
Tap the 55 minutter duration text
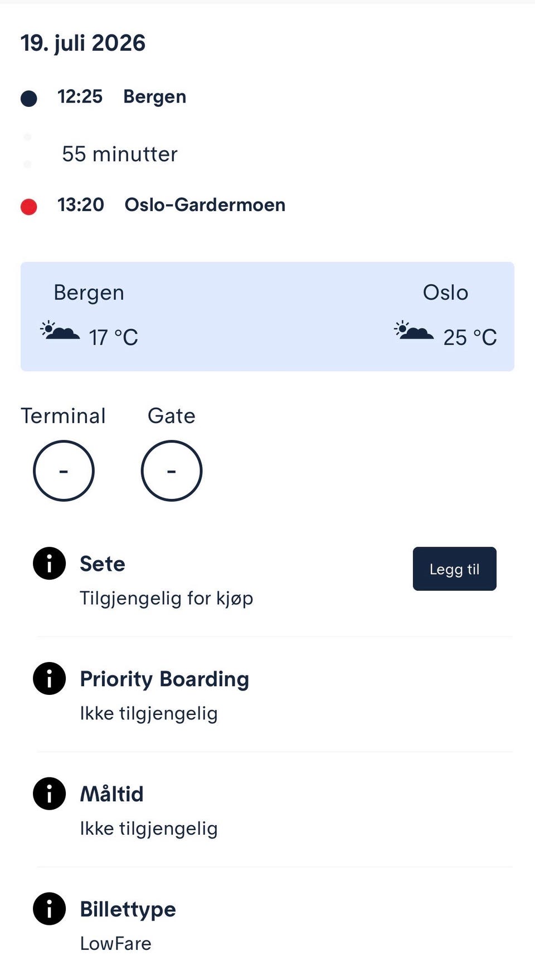tap(120, 154)
